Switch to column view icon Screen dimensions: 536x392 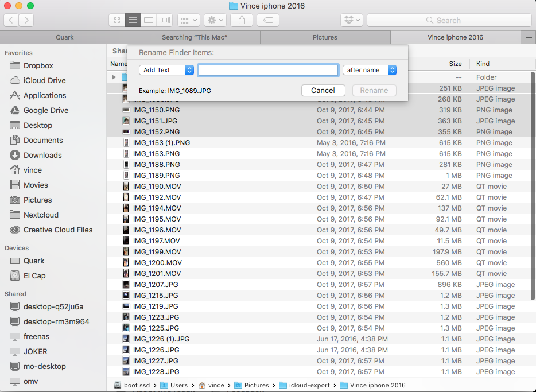coord(149,20)
